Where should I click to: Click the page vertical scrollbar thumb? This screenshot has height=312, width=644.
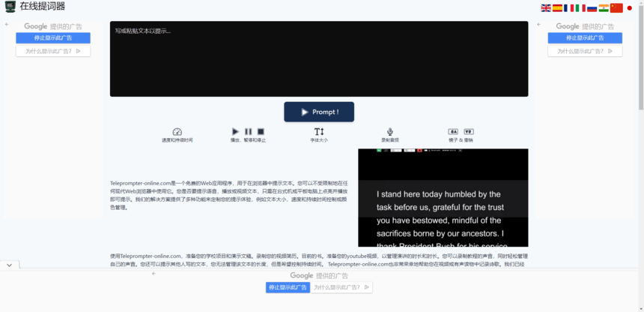pyautogui.click(x=641, y=58)
